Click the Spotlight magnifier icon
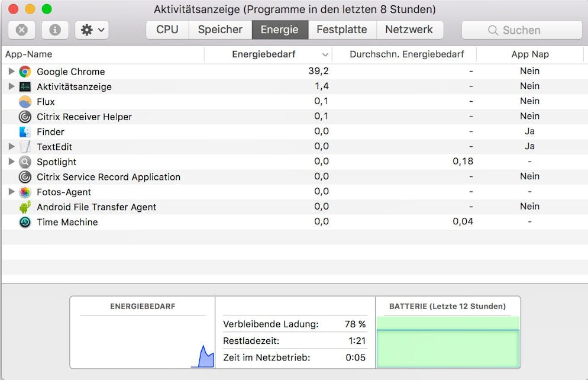 [25, 162]
